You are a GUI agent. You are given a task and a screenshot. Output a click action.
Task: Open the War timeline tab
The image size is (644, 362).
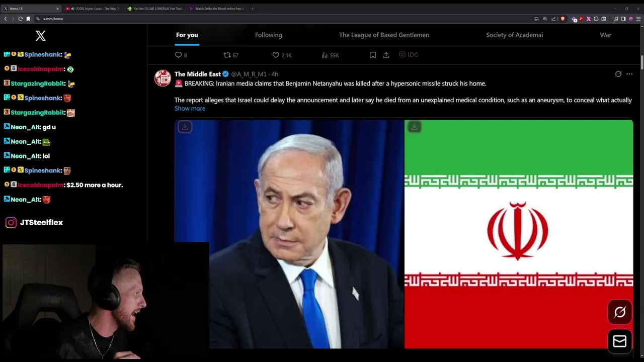606,35
